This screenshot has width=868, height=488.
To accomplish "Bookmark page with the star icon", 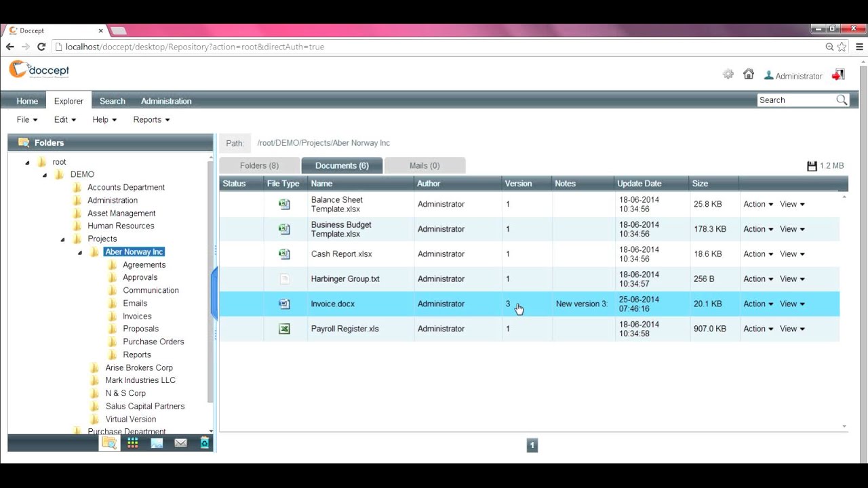I will [842, 47].
